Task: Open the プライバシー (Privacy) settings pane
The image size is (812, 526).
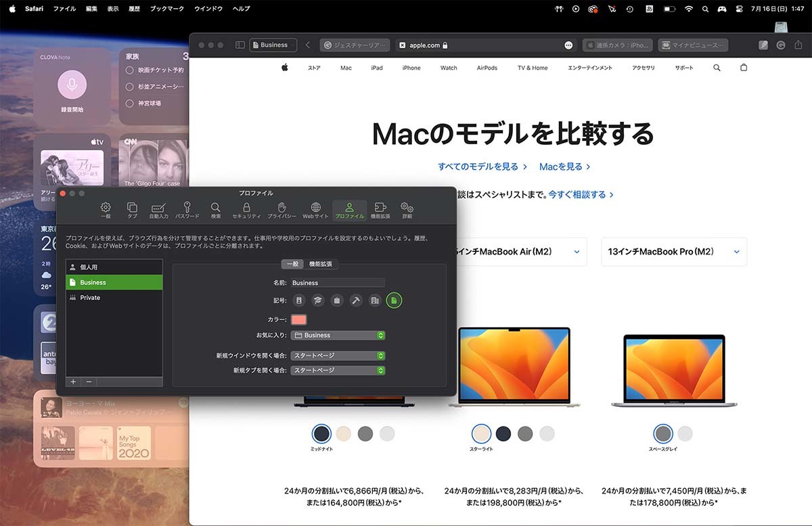Action: [x=281, y=211]
